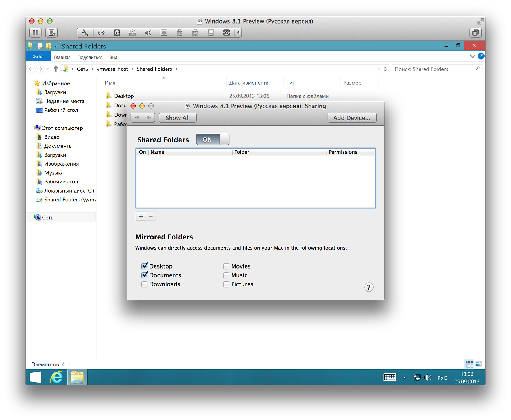Switch to details view icon in status bar
This screenshot has height=420, width=511.
tap(469, 364)
